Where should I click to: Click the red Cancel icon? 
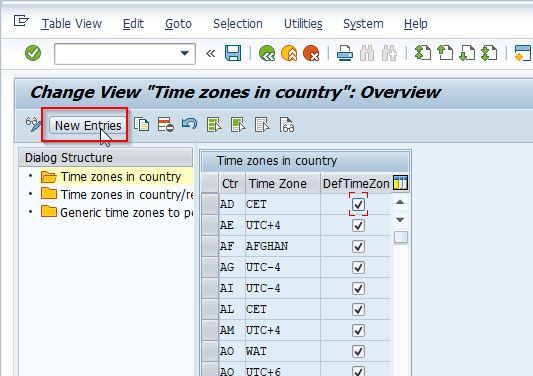311,53
